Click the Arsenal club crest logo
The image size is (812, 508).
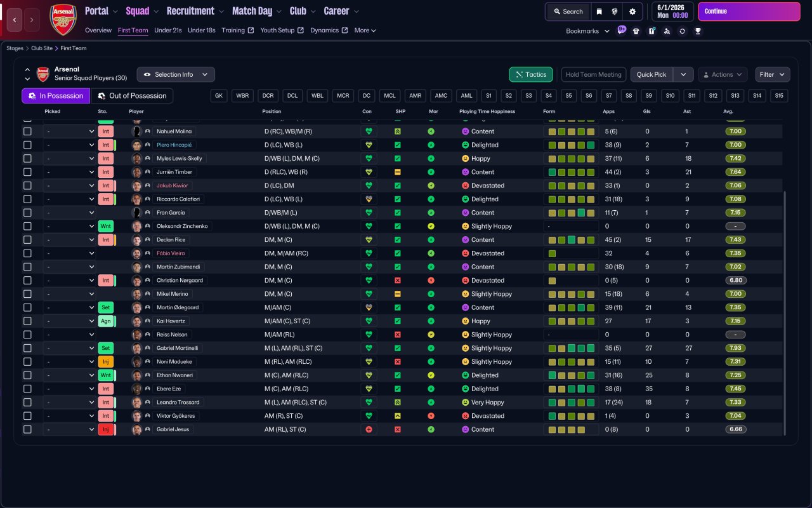coord(63,19)
